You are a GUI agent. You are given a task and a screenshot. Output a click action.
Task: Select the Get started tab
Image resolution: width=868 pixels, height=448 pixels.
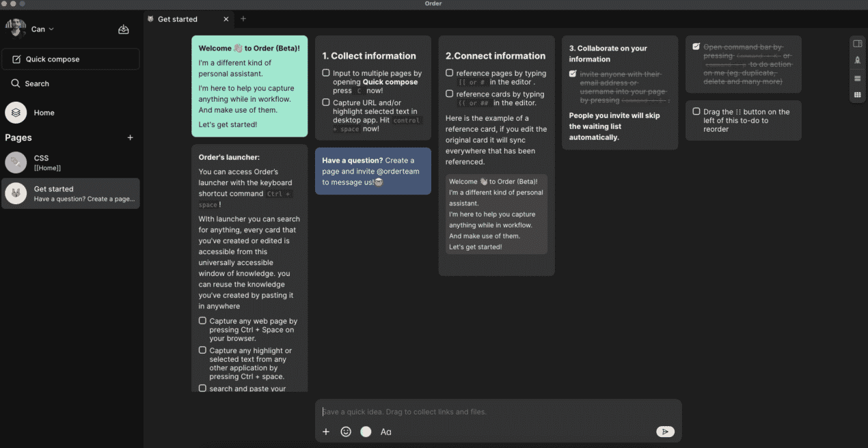(x=189, y=19)
